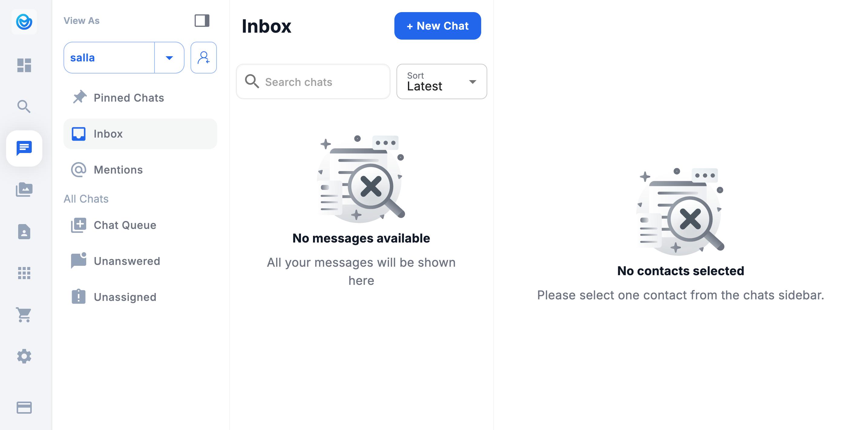Open the Sort Latest dropdown
The width and height of the screenshot is (868, 430).
tap(442, 82)
